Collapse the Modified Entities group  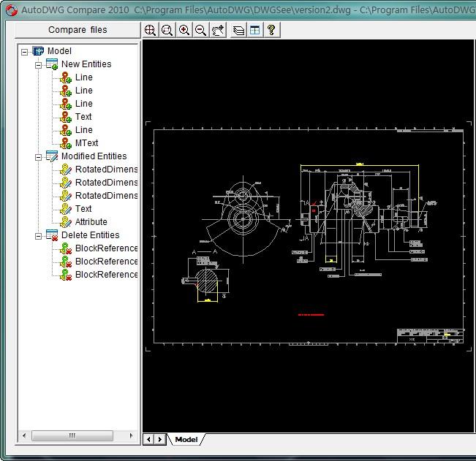(39, 156)
